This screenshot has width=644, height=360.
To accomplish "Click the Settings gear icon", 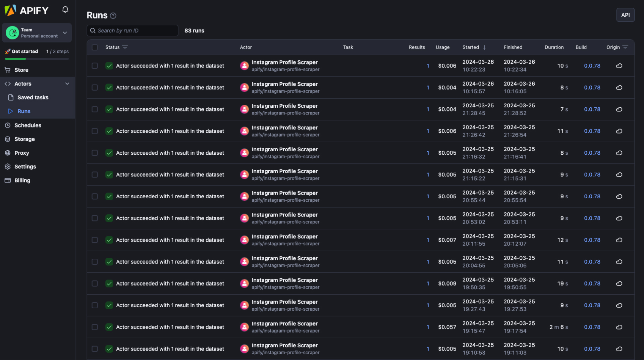I will [x=8, y=167].
